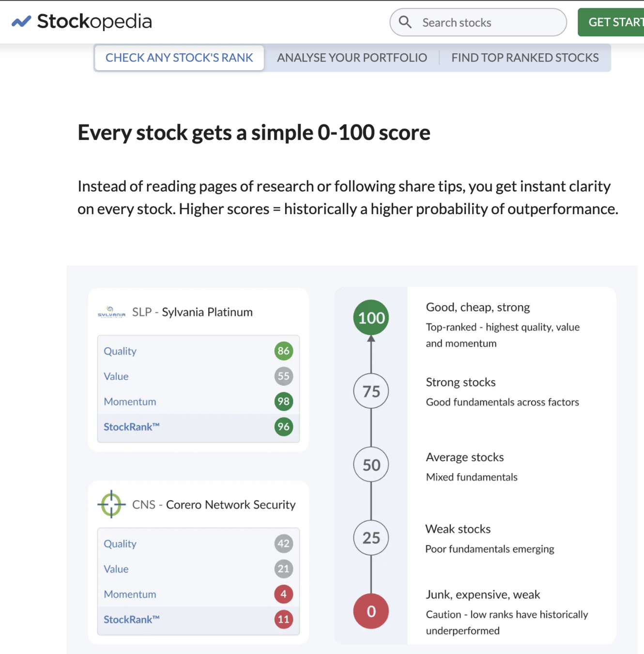Open the Momentum link under Sylvania Platinum

click(x=130, y=402)
